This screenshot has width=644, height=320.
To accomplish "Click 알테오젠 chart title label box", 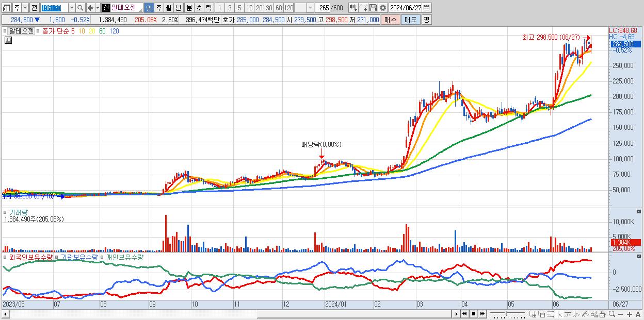I will pos(22,30).
